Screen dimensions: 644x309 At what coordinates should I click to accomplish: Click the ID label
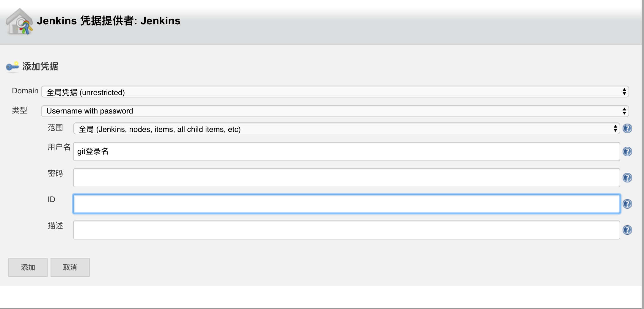click(51, 199)
